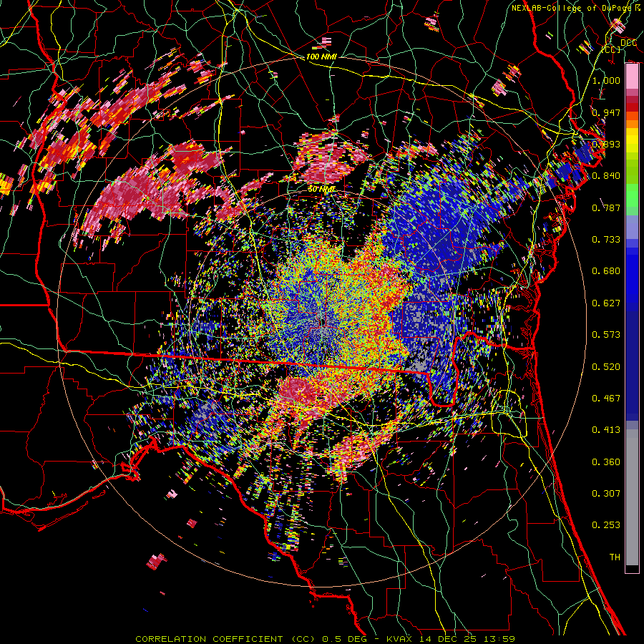Viewport: 644px width, 644px height.
Task: Click the 0.573 legend value
Action: pos(606,335)
